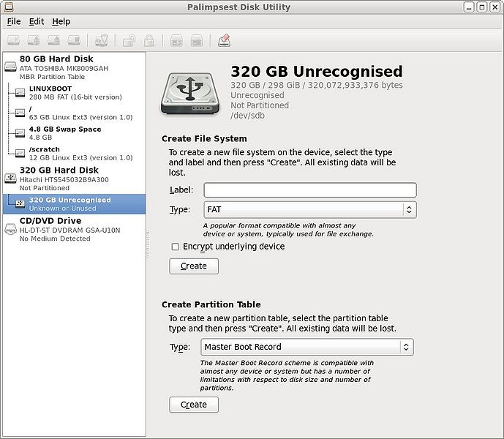Select the /scratch partition entry
Viewport: 504px width, 439px height.
coord(44,150)
